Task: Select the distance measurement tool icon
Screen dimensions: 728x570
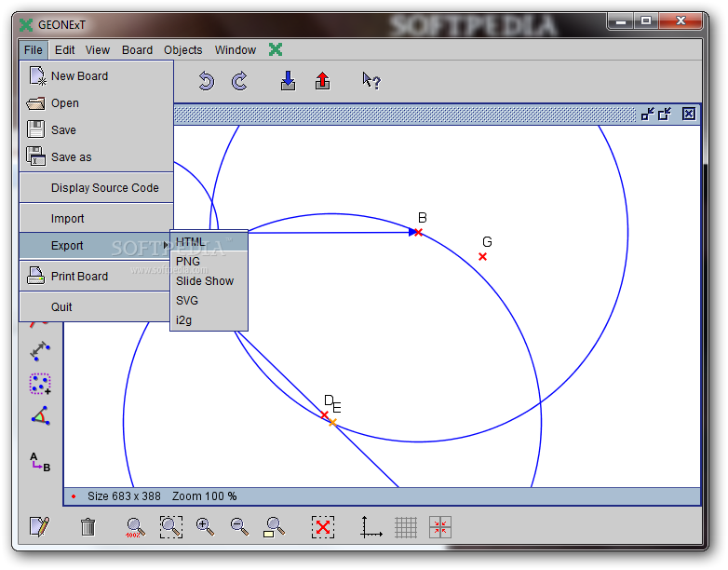Action: pyautogui.click(x=40, y=351)
